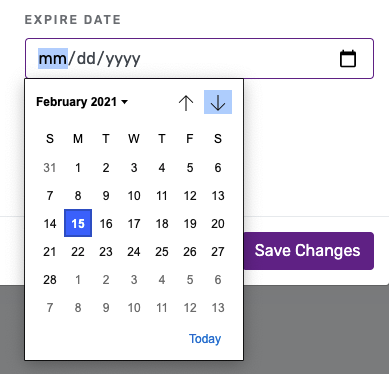389x374 pixels.
Task: Pick highlighted date February 15
Action: click(x=78, y=223)
